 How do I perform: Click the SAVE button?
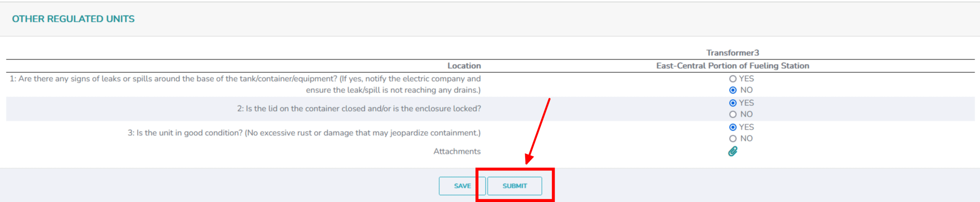(462, 186)
